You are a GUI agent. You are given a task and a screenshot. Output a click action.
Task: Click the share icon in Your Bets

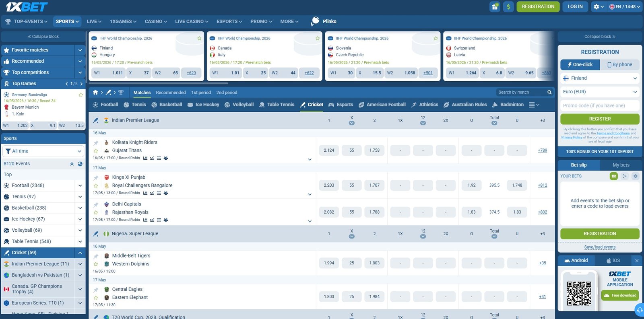624,176
